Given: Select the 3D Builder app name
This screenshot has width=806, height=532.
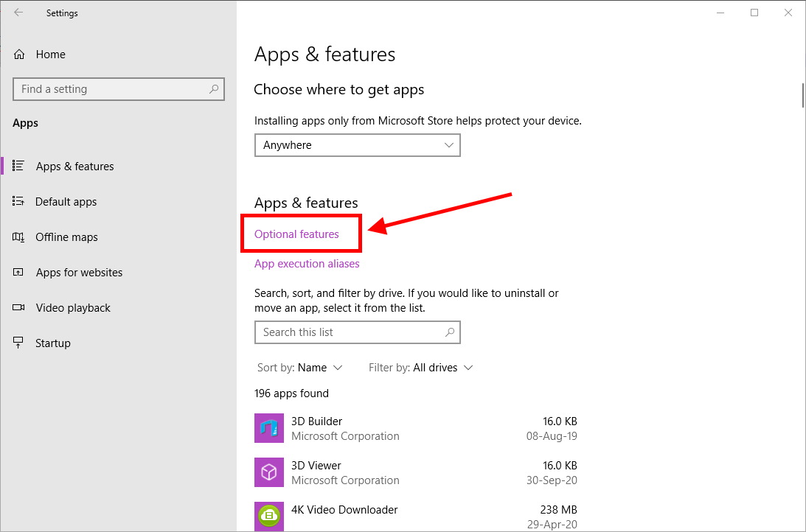Looking at the screenshot, I should tap(316, 421).
